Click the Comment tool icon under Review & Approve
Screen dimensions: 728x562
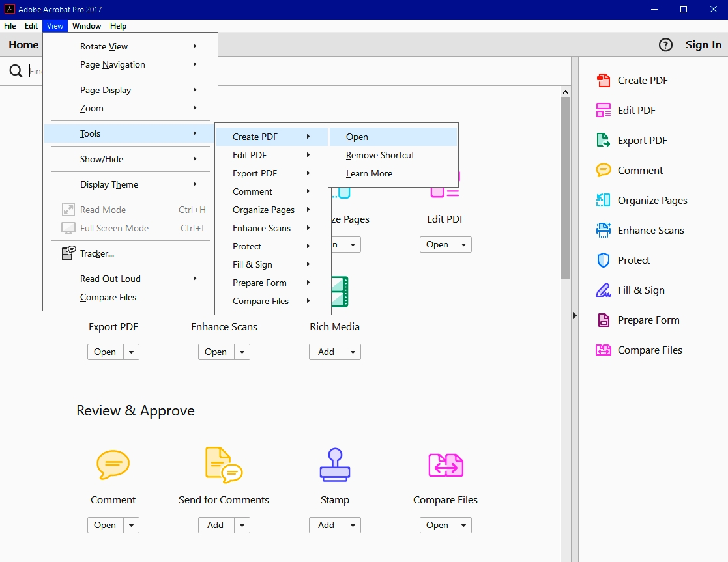tap(113, 464)
